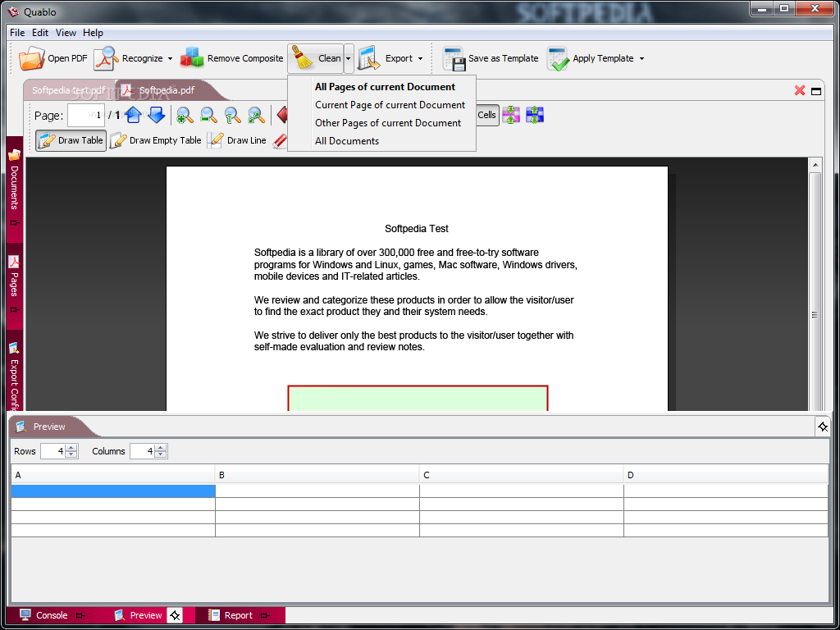
Task: Click the scrollbar up arrow
Action: click(815, 164)
